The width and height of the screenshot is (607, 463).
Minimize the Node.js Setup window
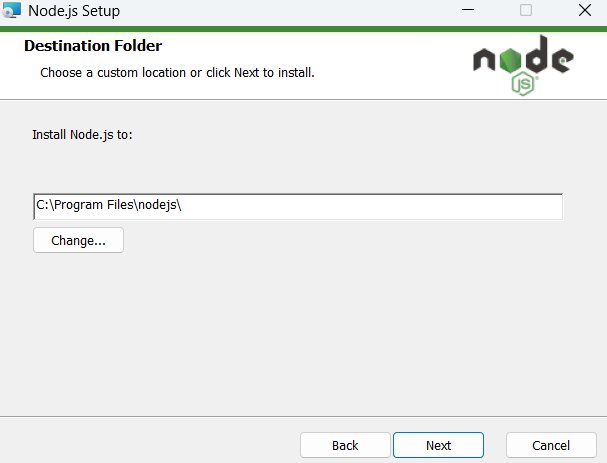click(468, 10)
